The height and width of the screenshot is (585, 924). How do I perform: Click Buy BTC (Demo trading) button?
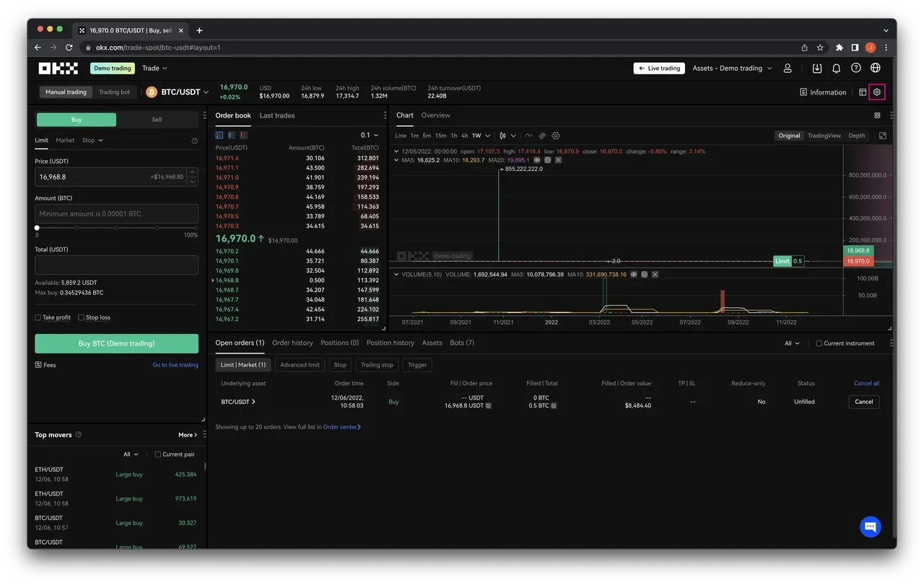point(116,343)
